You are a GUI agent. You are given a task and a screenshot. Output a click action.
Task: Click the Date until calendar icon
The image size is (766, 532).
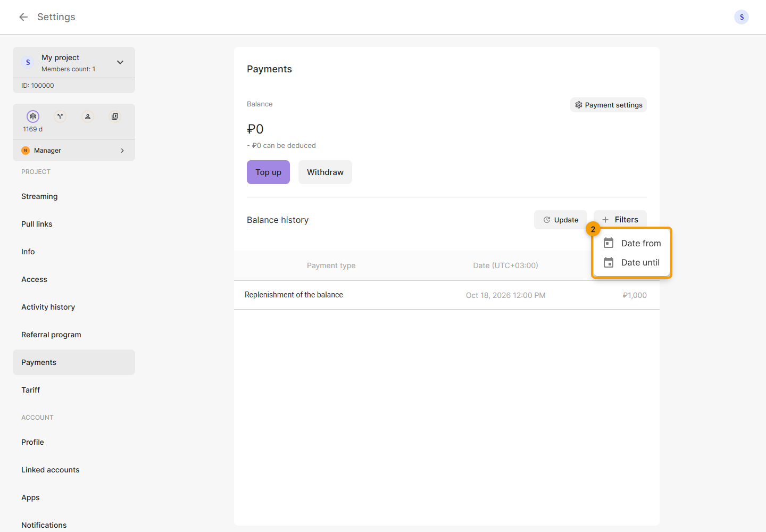pos(609,262)
